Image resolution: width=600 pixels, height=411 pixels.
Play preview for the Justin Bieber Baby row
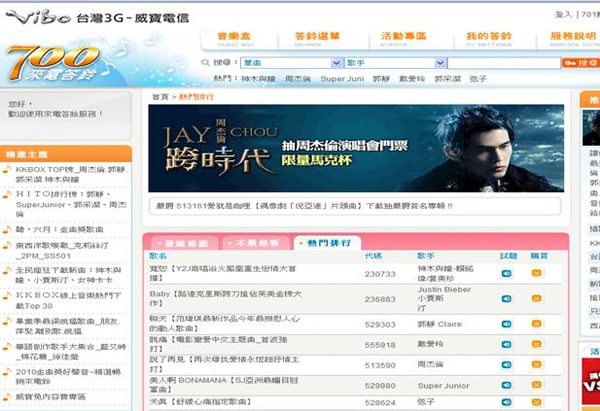[x=506, y=298]
